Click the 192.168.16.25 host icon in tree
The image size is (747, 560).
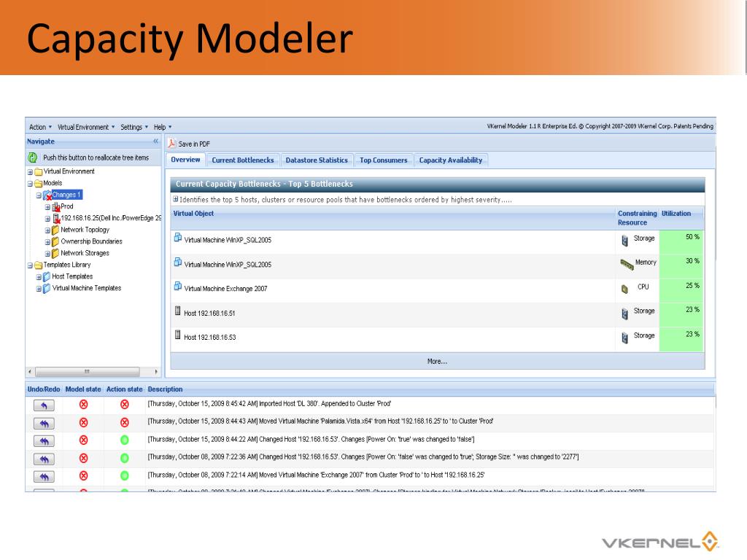click(55, 218)
